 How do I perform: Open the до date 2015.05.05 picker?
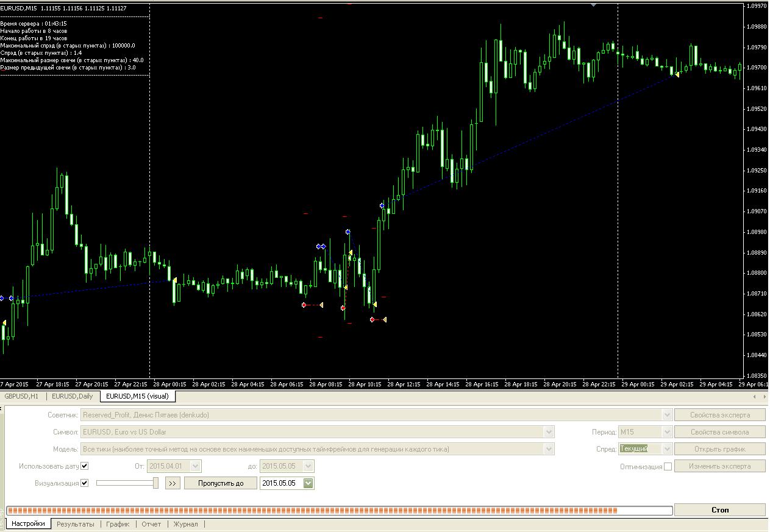(x=308, y=466)
